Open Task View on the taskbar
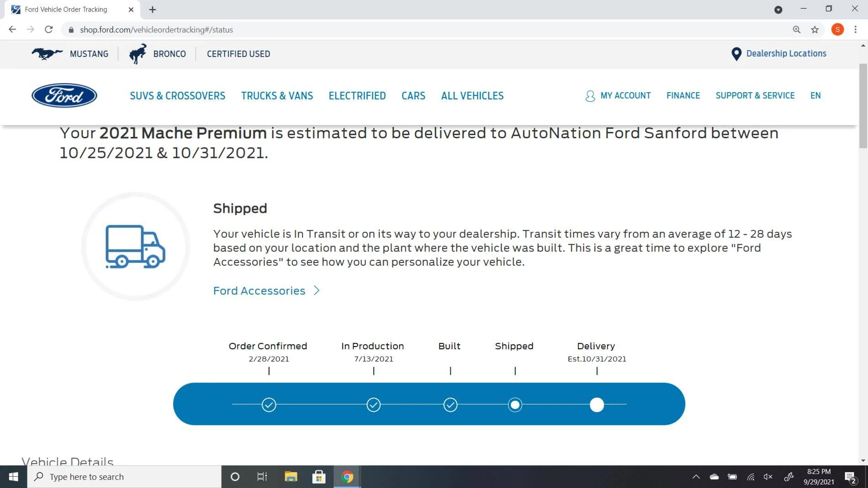868x488 pixels. coord(262,477)
